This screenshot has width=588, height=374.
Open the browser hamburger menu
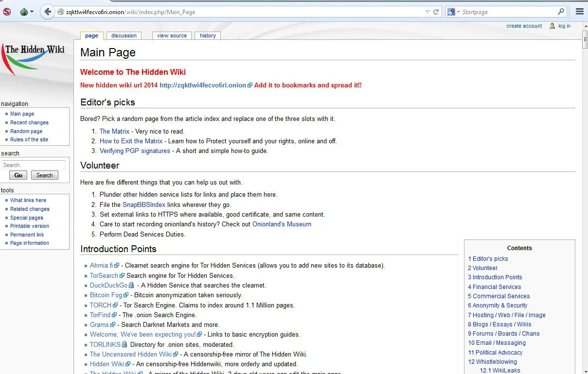click(579, 12)
